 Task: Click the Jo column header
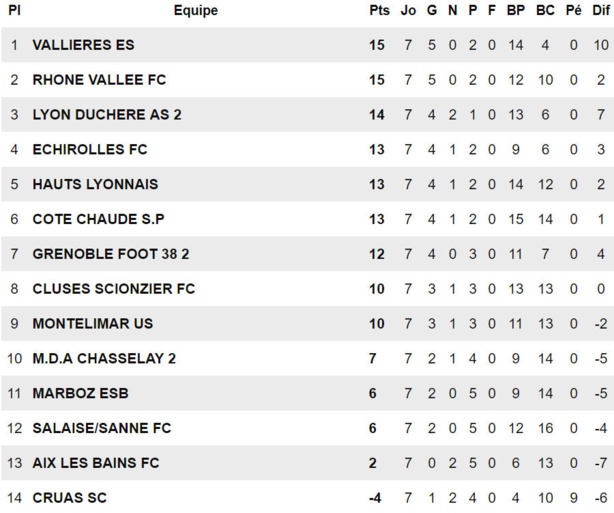tap(408, 11)
